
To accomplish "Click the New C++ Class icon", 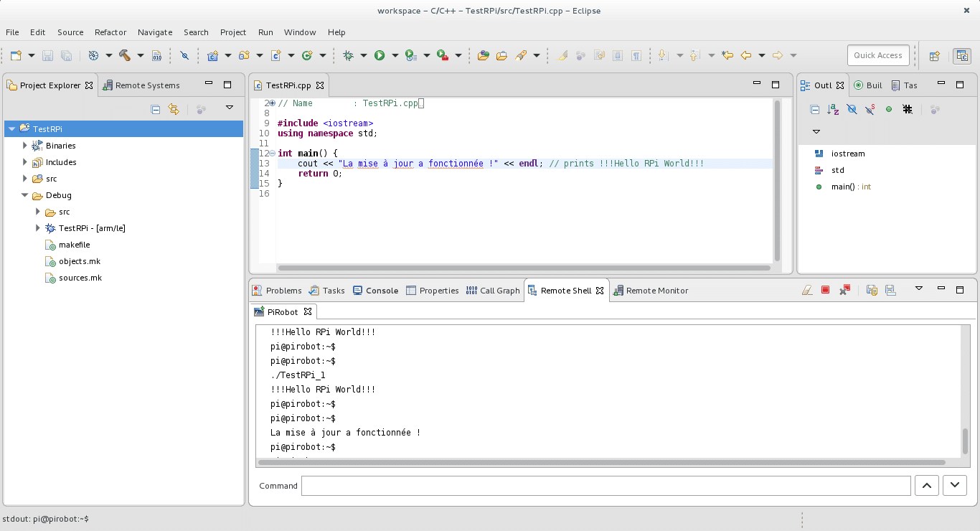I will point(307,55).
